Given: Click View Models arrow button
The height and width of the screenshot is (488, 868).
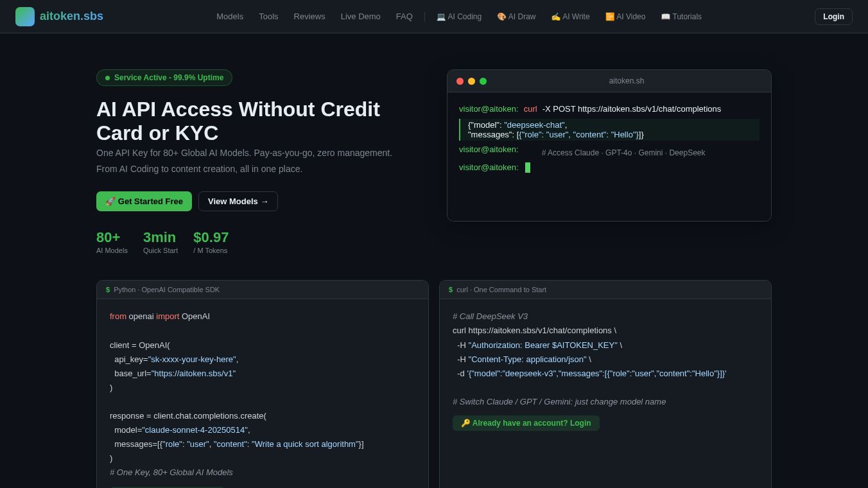Looking at the screenshot, I should coord(238,201).
